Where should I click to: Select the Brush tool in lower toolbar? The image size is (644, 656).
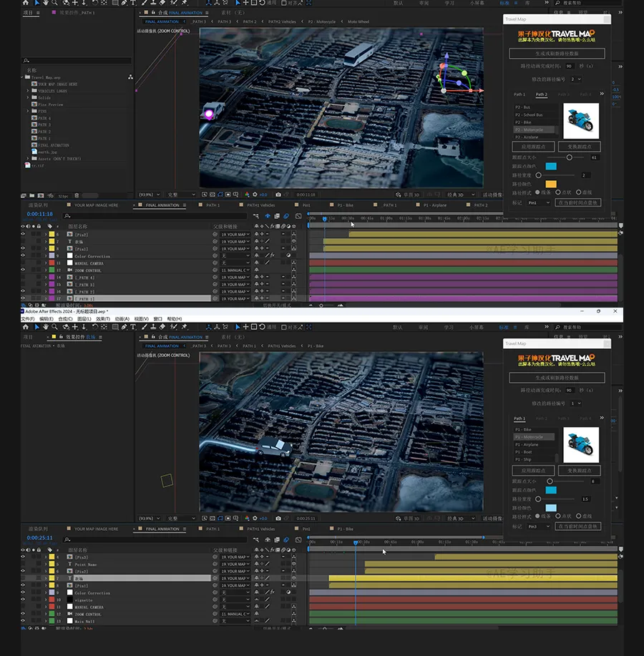(145, 327)
